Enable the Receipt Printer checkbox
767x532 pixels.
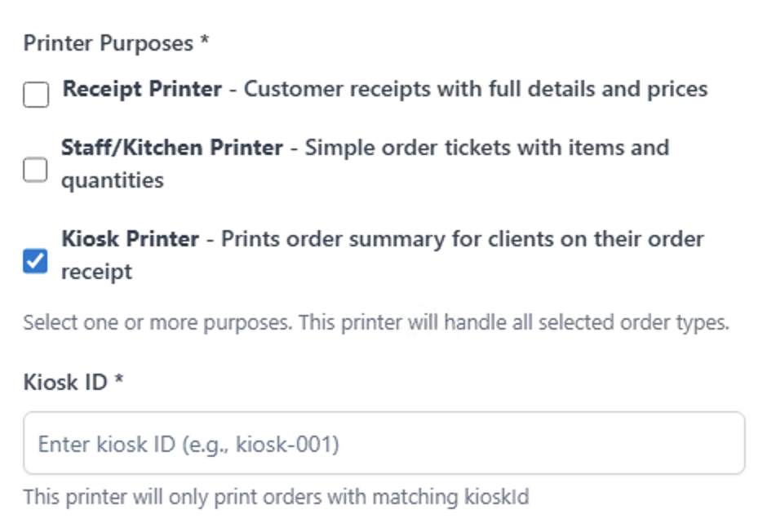point(36,95)
